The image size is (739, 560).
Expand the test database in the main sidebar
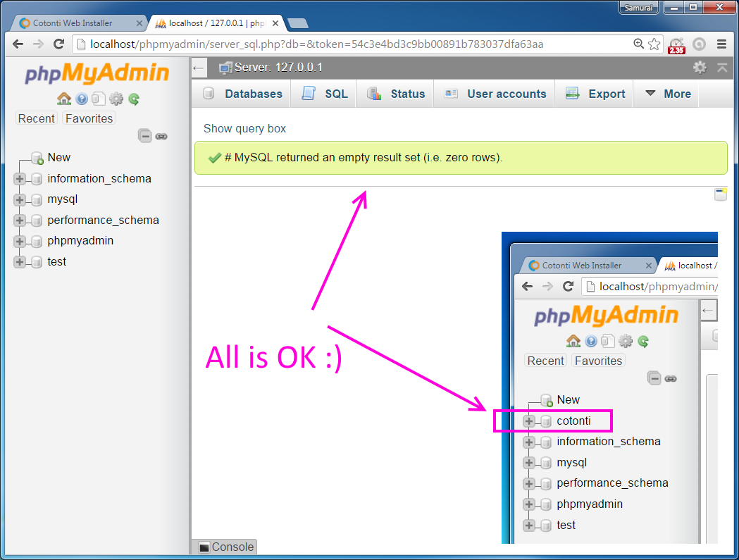coord(19,261)
